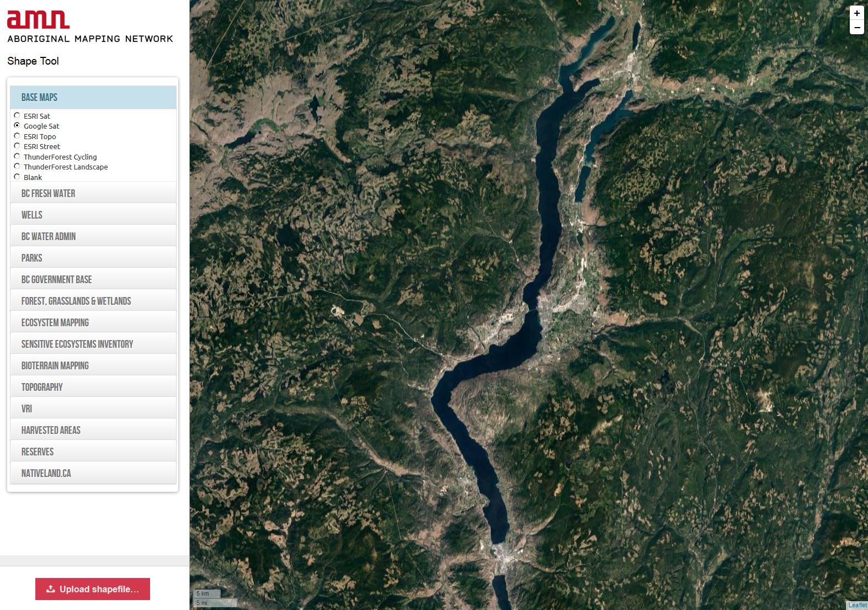This screenshot has width=868, height=610.
Task: Click the AMN logo
Action: (x=38, y=19)
